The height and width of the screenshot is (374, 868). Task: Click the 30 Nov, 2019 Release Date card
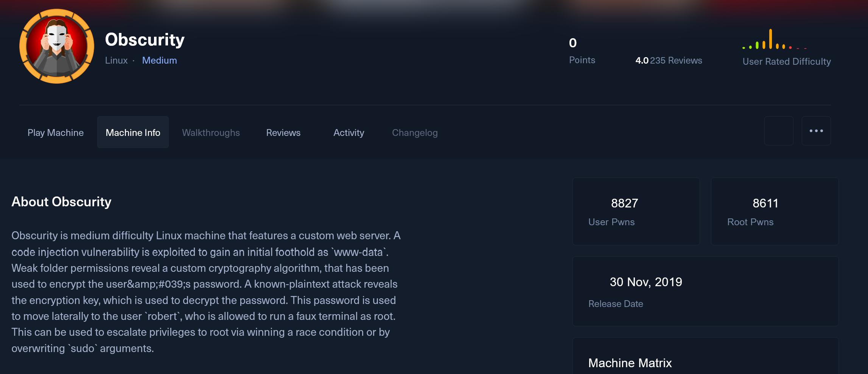click(705, 291)
